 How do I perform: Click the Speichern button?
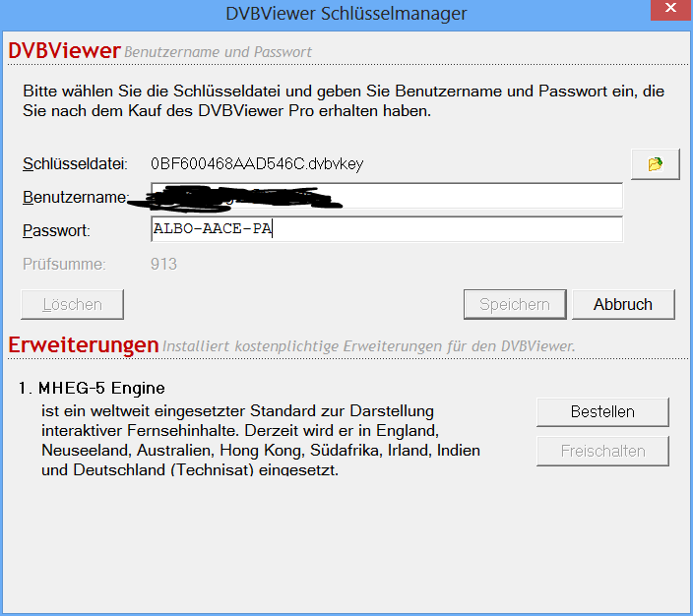[515, 304]
